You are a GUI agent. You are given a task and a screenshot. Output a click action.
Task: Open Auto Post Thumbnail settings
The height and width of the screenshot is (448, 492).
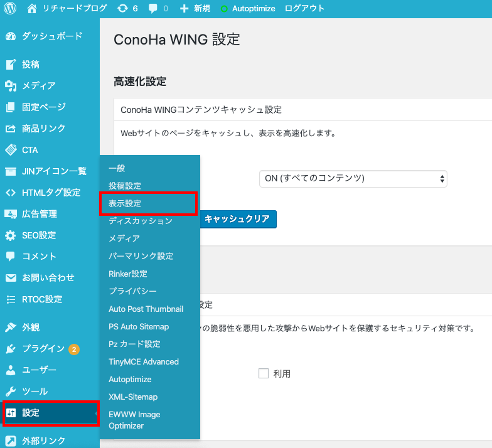pyautogui.click(x=146, y=309)
